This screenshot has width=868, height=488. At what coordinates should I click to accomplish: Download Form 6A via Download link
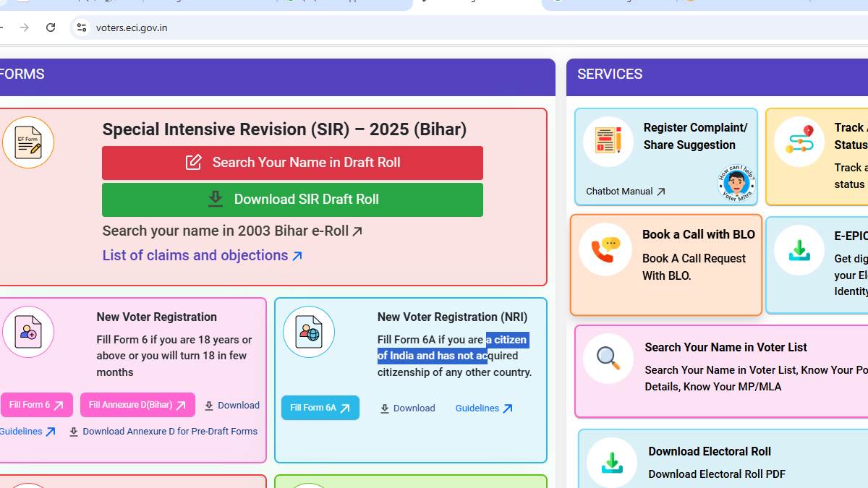pyautogui.click(x=408, y=408)
